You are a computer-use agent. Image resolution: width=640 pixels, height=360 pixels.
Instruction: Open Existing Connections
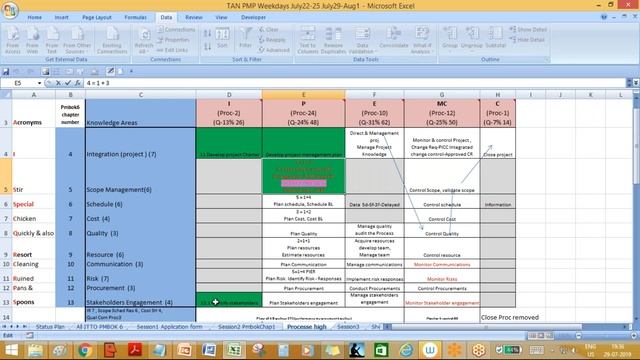[112, 40]
